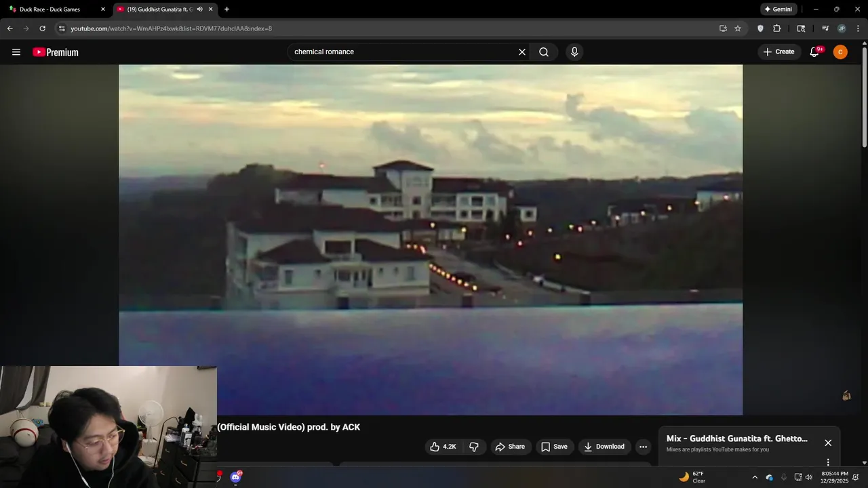Open the Mix playlist options menu
The image size is (868, 488).
click(x=828, y=462)
